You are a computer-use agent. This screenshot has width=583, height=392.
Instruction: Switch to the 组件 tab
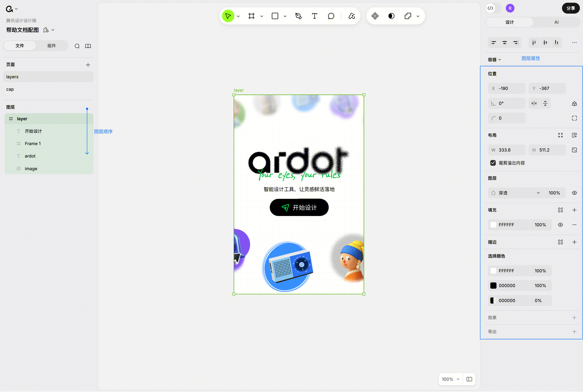52,46
